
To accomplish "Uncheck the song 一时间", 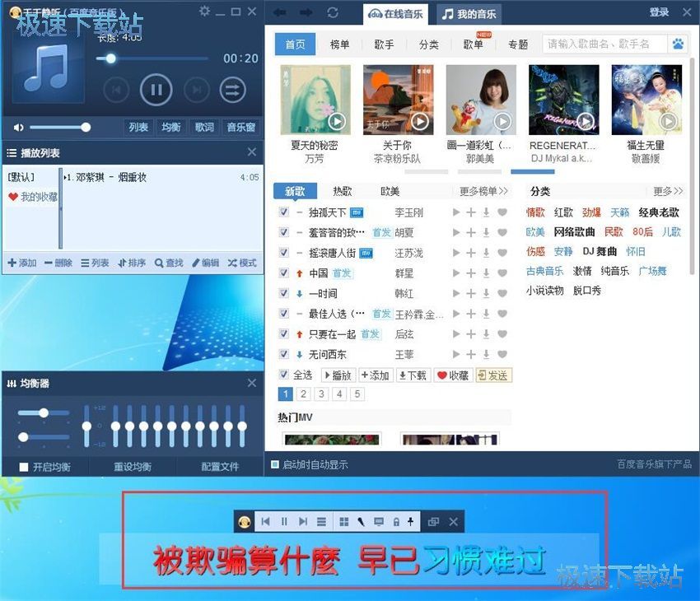I will pyautogui.click(x=284, y=293).
